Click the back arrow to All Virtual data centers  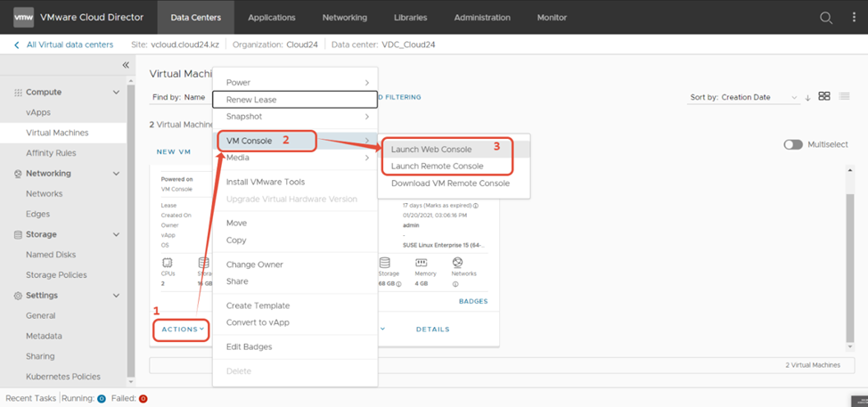coord(16,45)
